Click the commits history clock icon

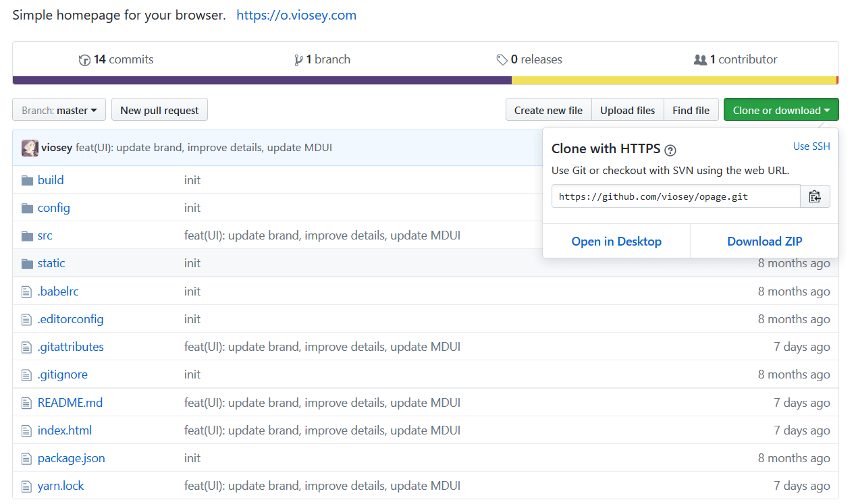(x=85, y=60)
